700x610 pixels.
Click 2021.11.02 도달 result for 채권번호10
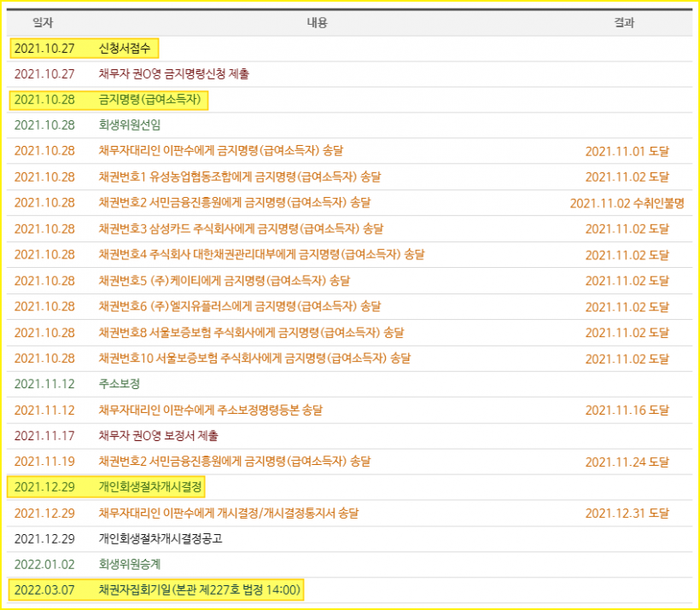coord(627,359)
